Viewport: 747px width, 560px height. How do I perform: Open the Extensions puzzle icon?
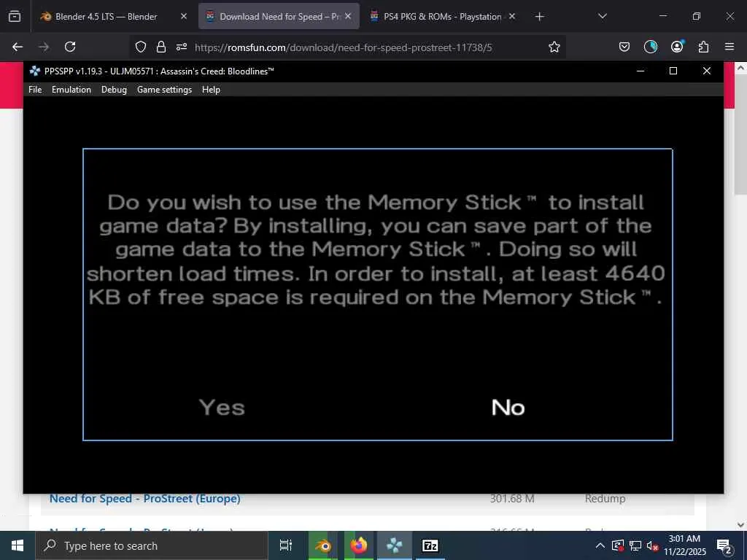pyautogui.click(x=703, y=47)
